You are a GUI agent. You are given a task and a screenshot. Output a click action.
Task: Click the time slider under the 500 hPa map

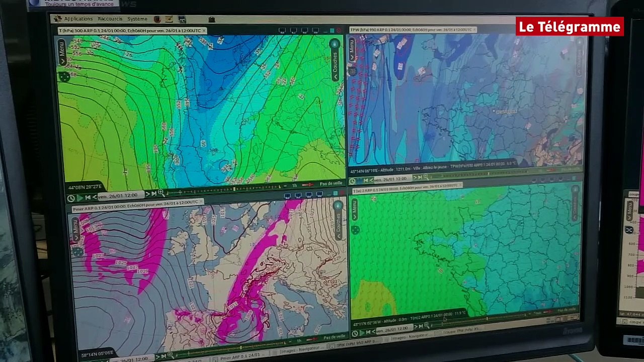(223, 191)
